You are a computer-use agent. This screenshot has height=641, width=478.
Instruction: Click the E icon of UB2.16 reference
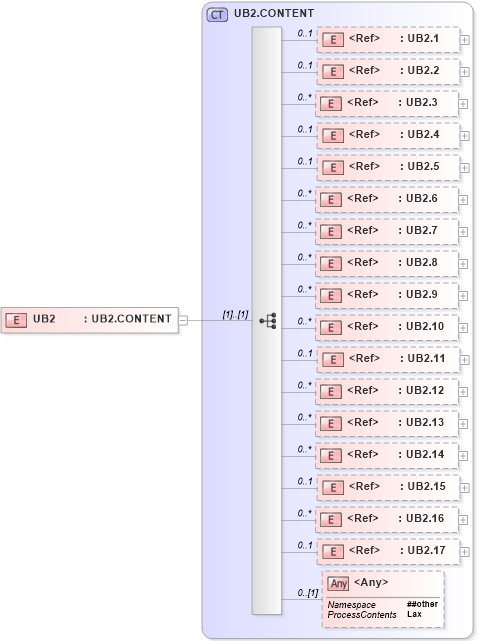tap(331, 520)
